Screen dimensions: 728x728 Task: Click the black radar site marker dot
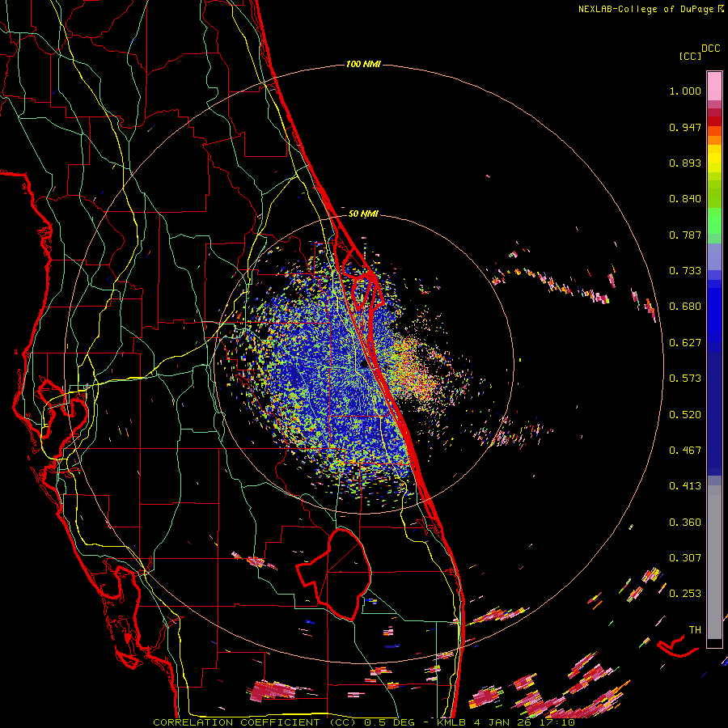coord(363,365)
